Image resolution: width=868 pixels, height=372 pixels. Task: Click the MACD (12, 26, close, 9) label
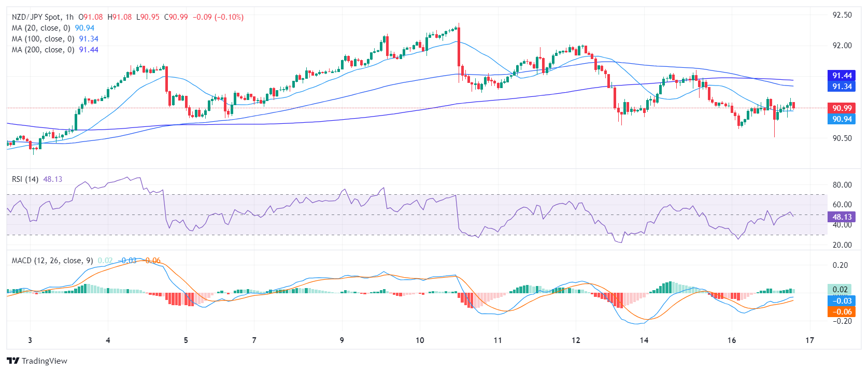[52, 261]
